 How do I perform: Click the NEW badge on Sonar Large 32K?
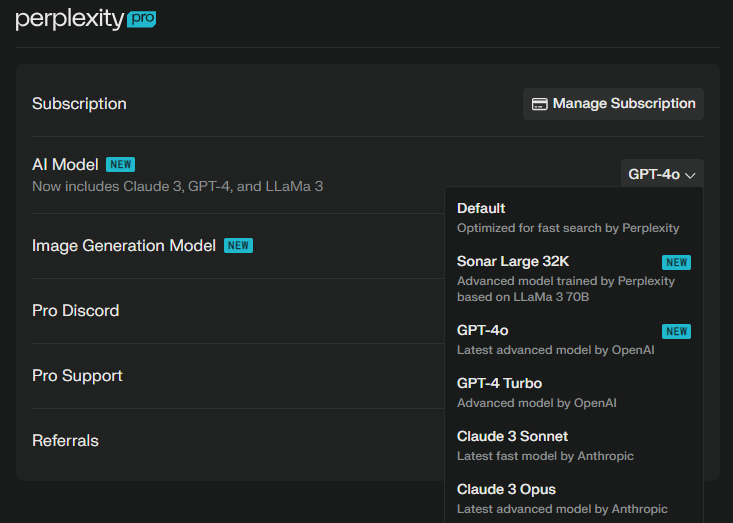(x=676, y=262)
